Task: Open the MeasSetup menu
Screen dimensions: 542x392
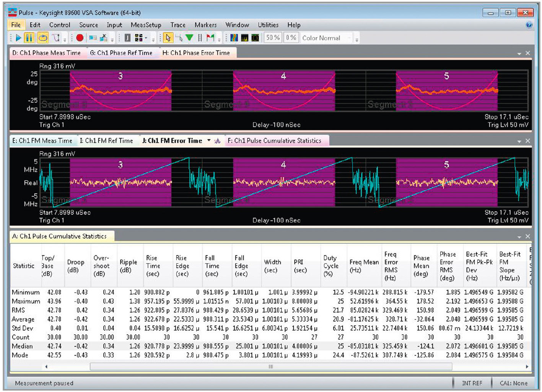Action: click(x=146, y=25)
